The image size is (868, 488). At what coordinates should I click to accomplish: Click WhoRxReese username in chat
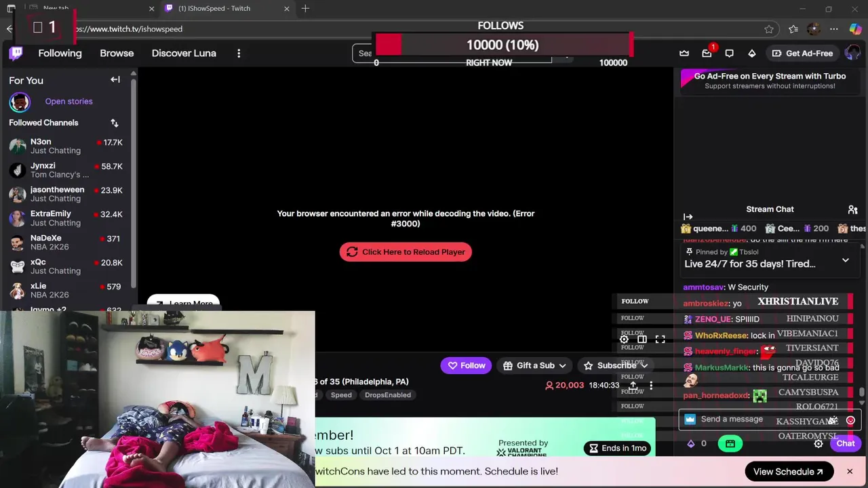pyautogui.click(x=721, y=335)
